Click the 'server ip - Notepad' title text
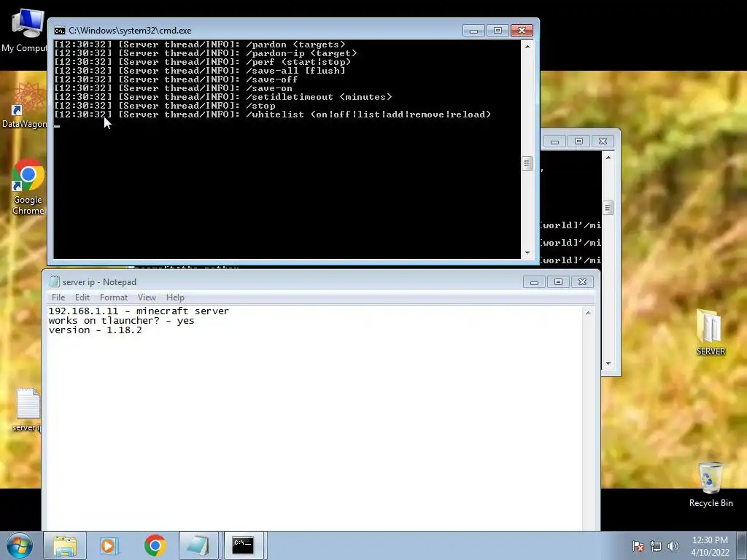 pyautogui.click(x=99, y=282)
